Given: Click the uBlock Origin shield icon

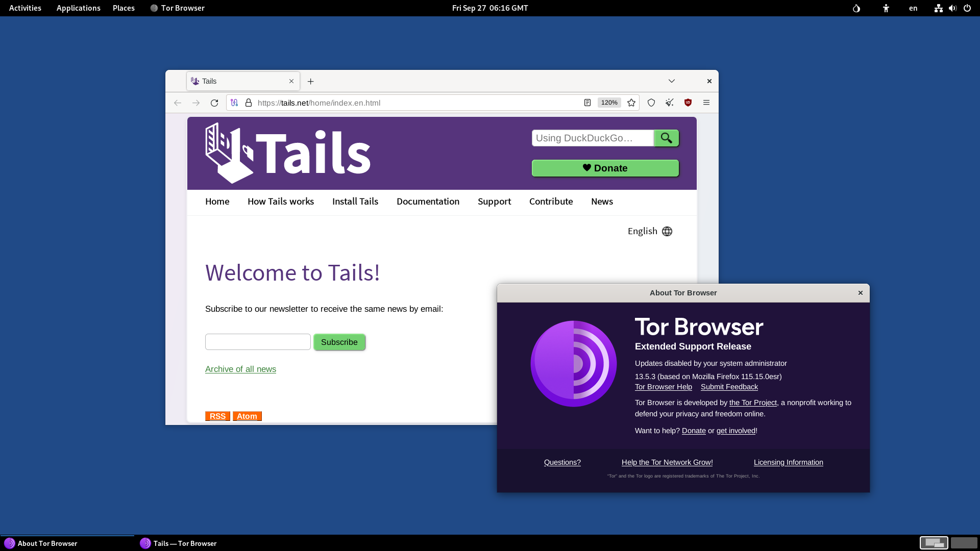Looking at the screenshot, I should pyautogui.click(x=688, y=103).
